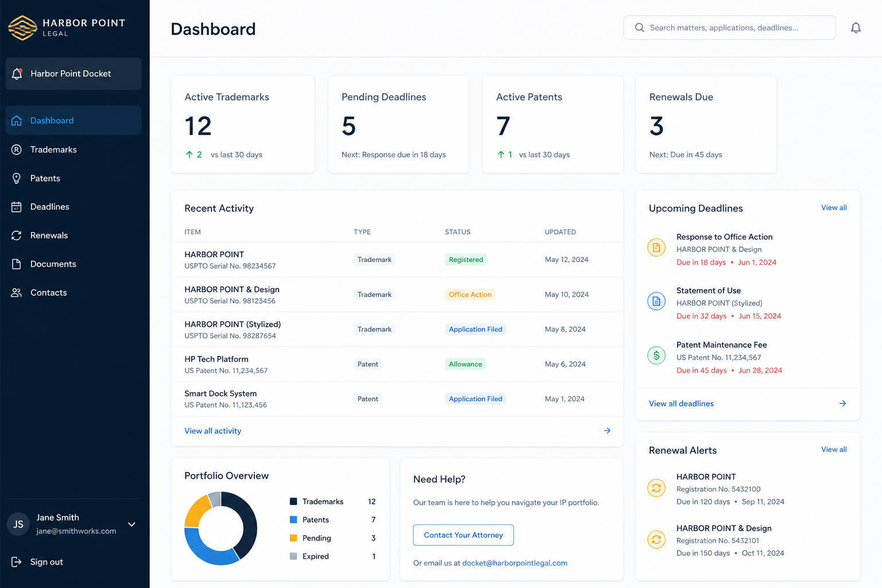The height and width of the screenshot is (588, 882).
Task: Click the Dashboard home icon
Action: [x=17, y=121]
